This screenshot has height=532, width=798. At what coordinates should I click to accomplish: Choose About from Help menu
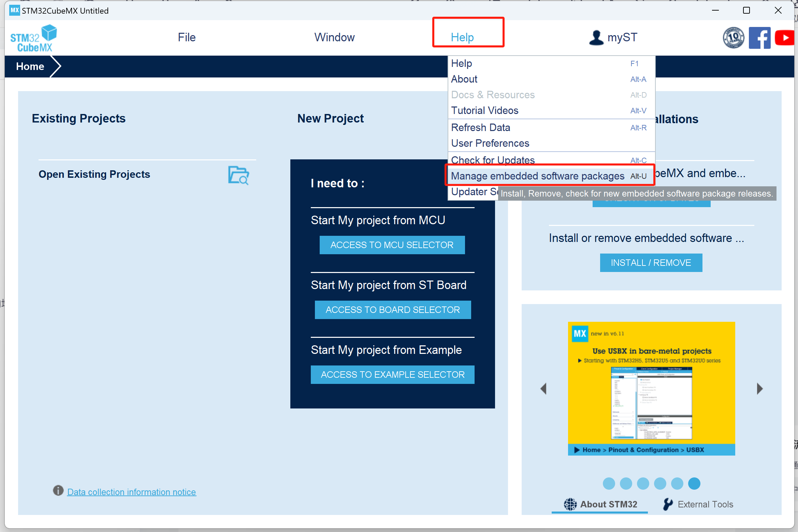pyautogui.click(x=551, y=79)
